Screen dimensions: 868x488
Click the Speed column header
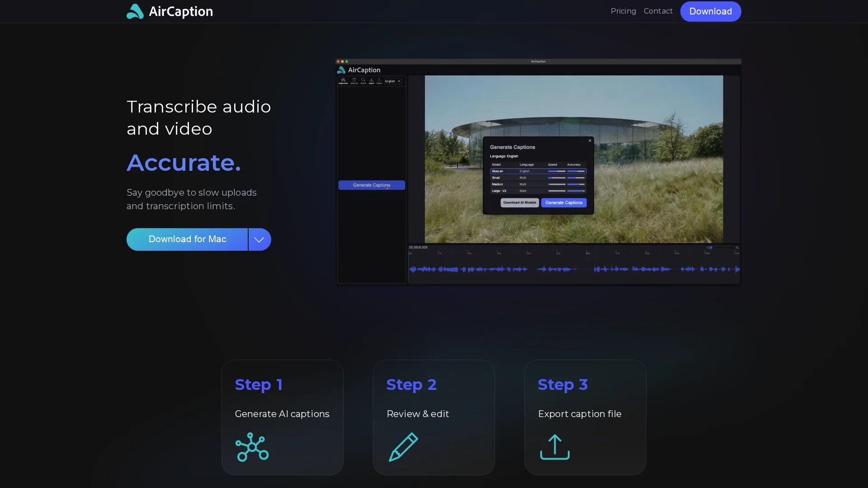coord(552,164)
